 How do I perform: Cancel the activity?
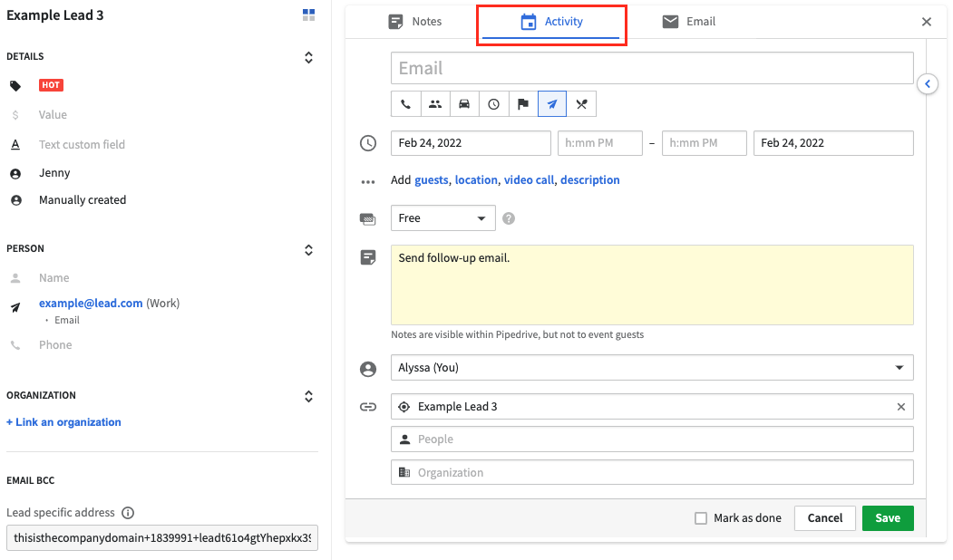tap(825, 518)
